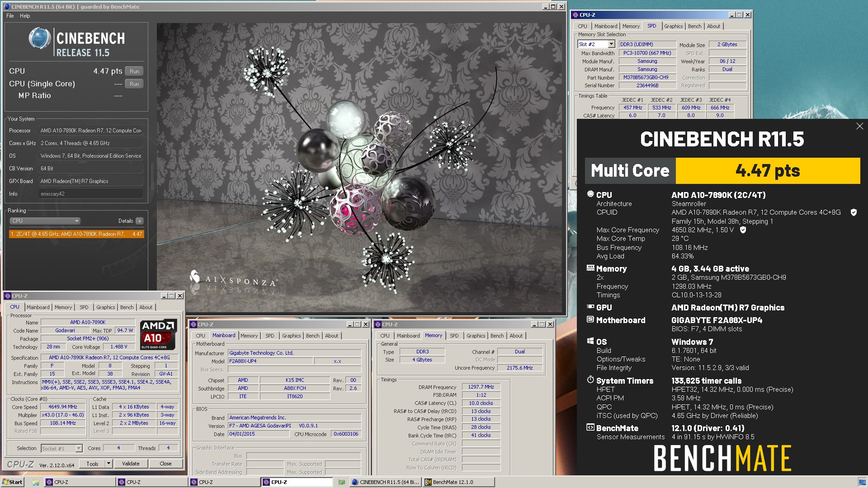Run the CPU multi-core benchmark

[x=134, y=71]
